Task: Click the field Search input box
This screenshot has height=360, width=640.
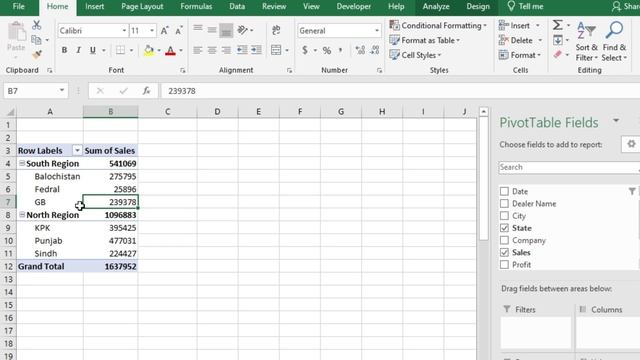Action: click(x=569, y=167)
